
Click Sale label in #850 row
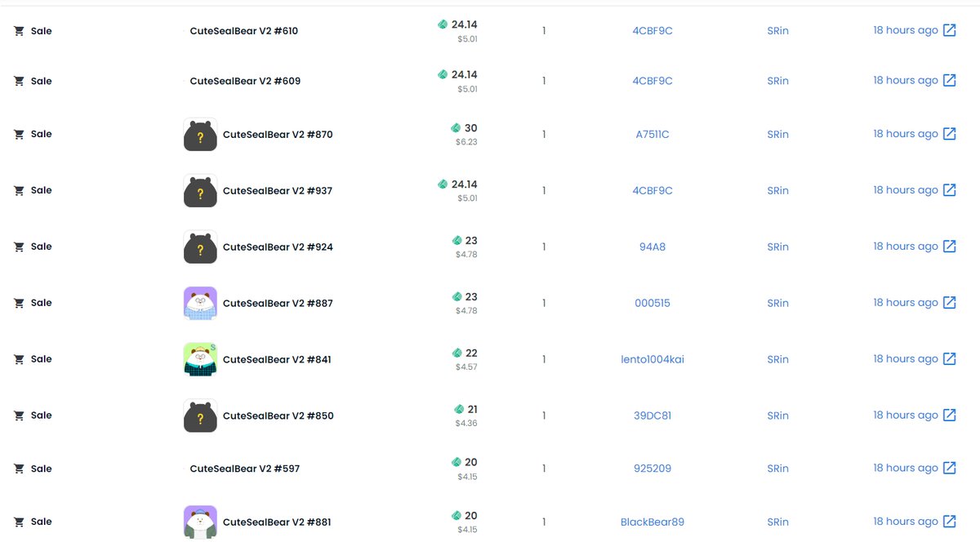41,415
